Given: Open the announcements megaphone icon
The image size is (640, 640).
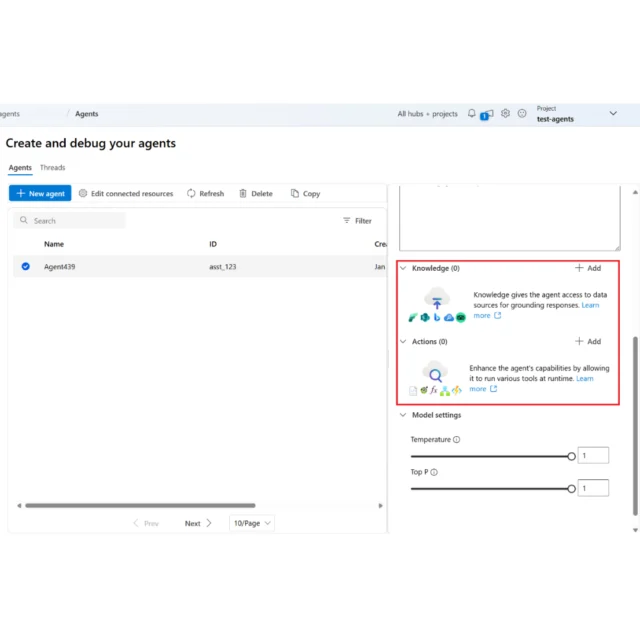Looking at the screenshot, I should click(x=487, y=114).
